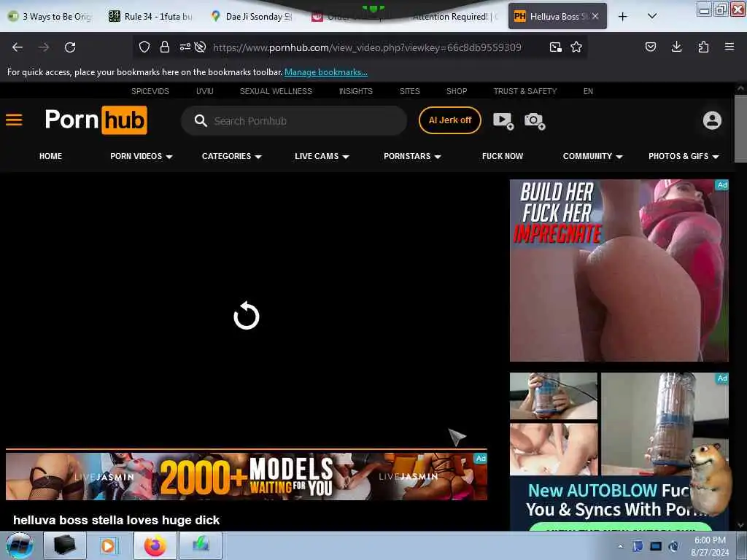Click the grayed forward navigation arrow
Image resolution: width=747 pixels, height=560 pixels.
pos(44,47)
